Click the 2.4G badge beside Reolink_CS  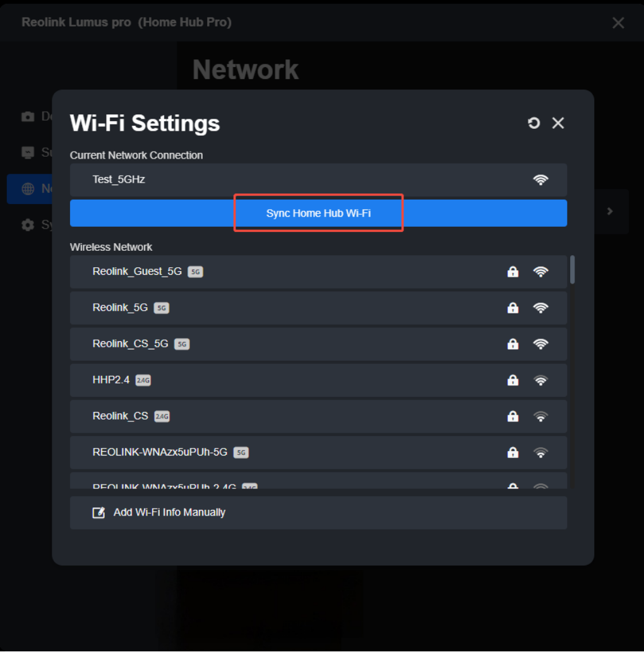coord(162,416)
